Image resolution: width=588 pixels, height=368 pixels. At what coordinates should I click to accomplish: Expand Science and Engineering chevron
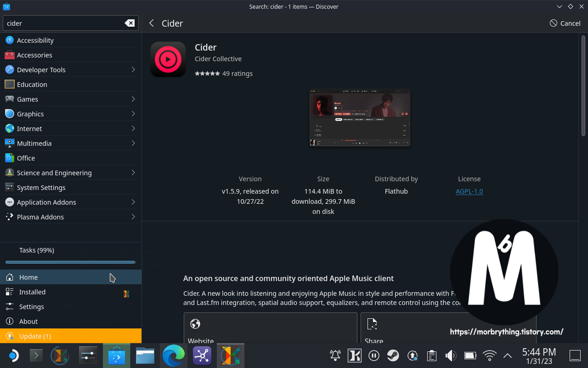[133, 173]
